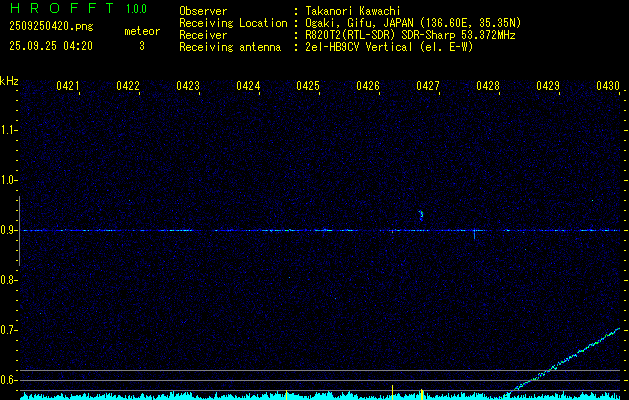629x400 pixels.
Task: Click the HROFFT title text
Action: coord(62,8)
